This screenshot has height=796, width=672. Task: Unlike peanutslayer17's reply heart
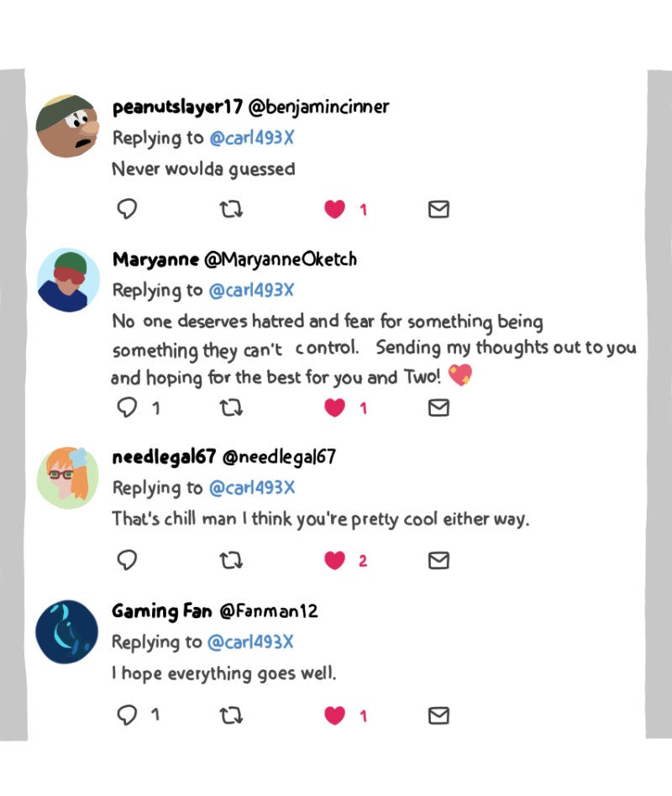(x=335, y=209)
